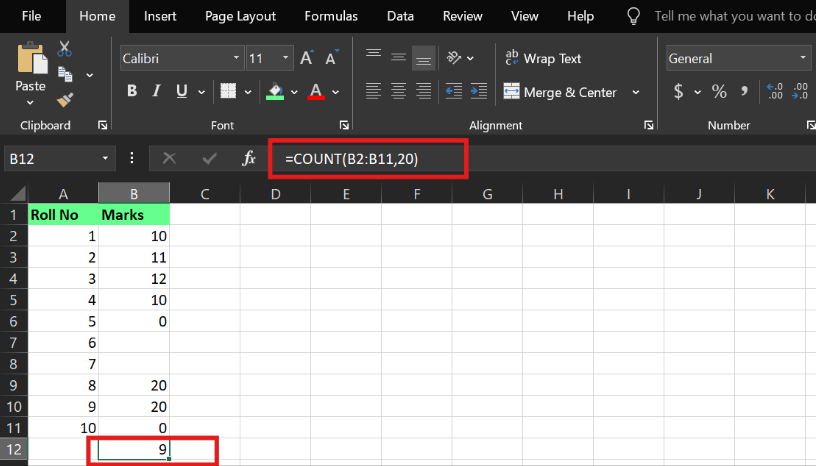Switch to the Review tab
This screenshot has width=816, height=466.
[462, 16]
